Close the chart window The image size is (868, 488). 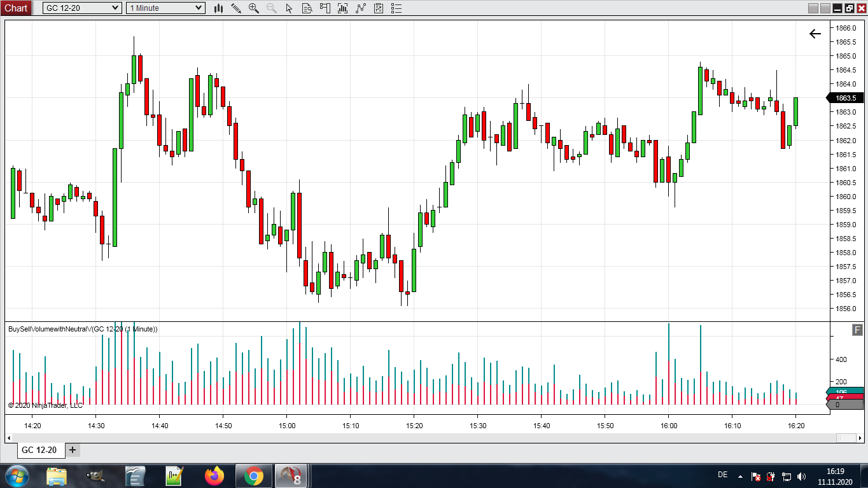(x=861, y=8)
